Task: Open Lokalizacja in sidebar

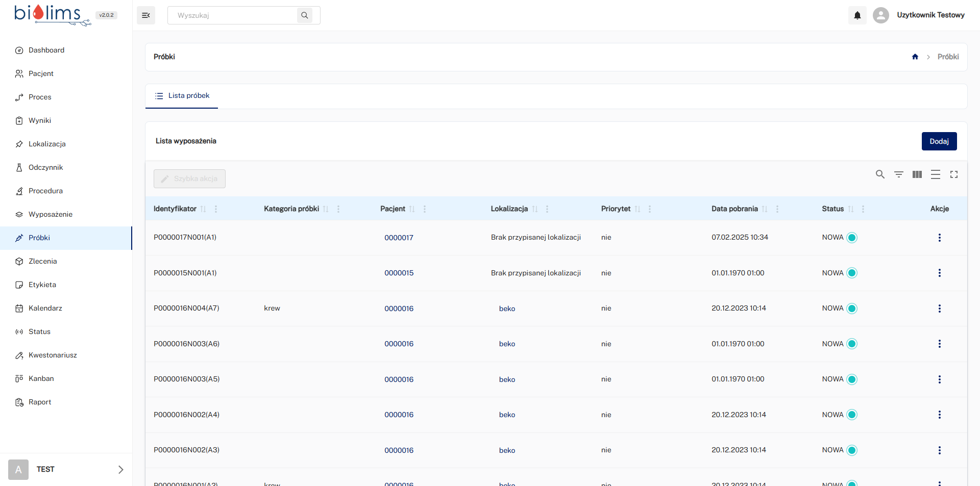Action: (66, 144)
